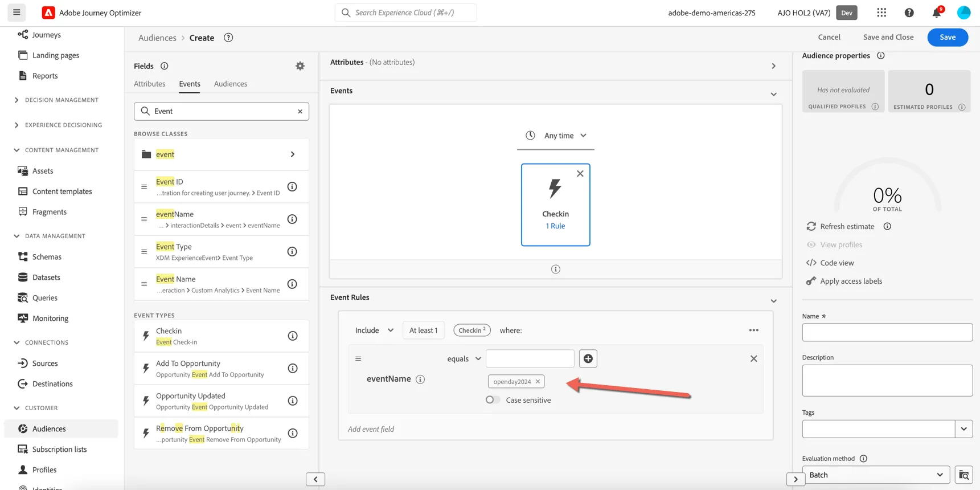The image size is (980, 490).
Task: Open the hamburger navigation menu
Action: [x=17, y=13]
